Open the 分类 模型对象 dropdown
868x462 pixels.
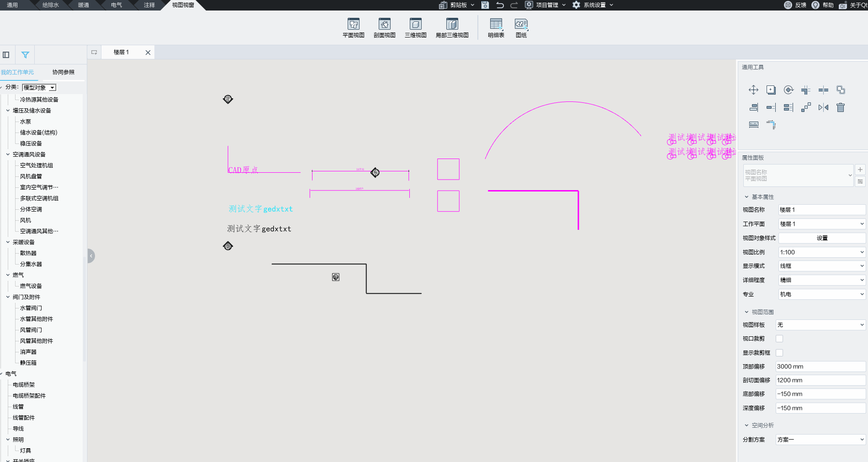coord(39,87)
